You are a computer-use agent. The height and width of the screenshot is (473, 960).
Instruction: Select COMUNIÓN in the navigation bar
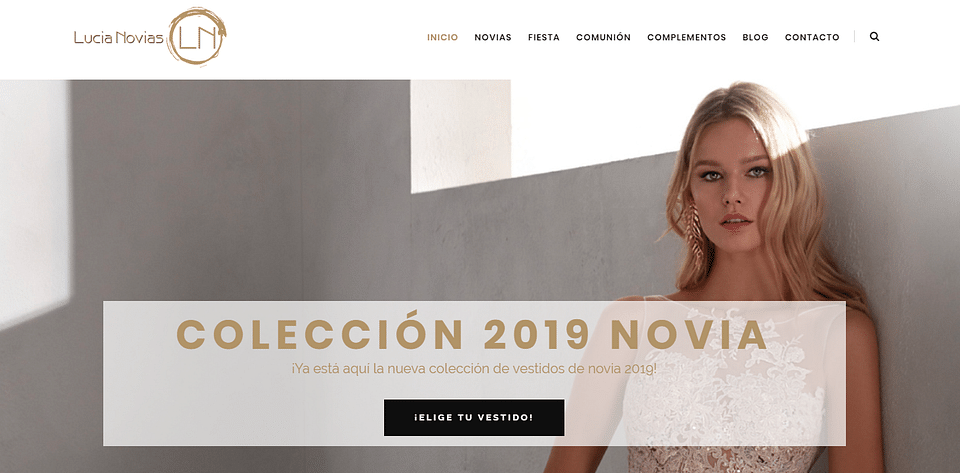point(603,37)
